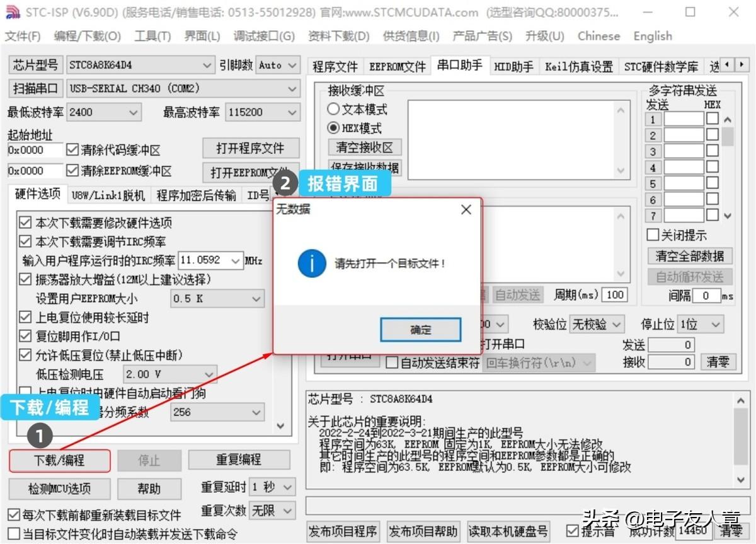Screen dimensions: 756x544
Task: Toggle 本次下载需要调节IRC频率 checkbox
Action: [x=25, y=241]
